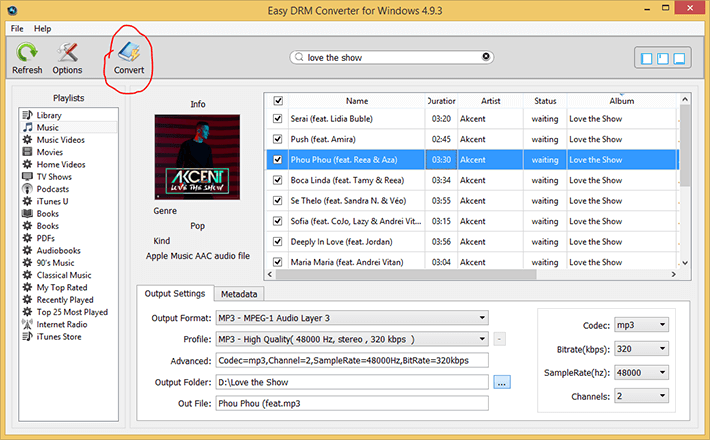The image size is (710, 440).
Task: Open the File menu
Action: pos(17,29)
